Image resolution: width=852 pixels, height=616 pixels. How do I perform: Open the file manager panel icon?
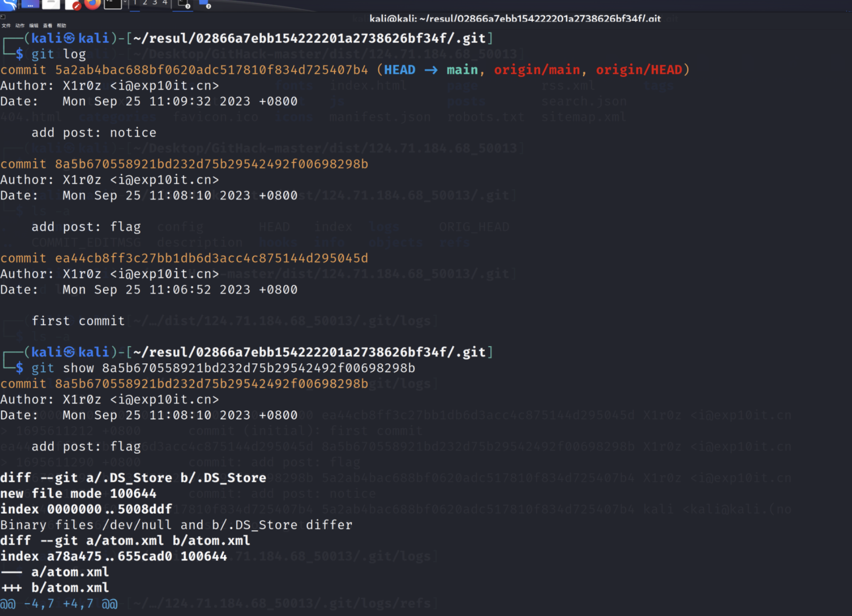[x=51, y=4]
